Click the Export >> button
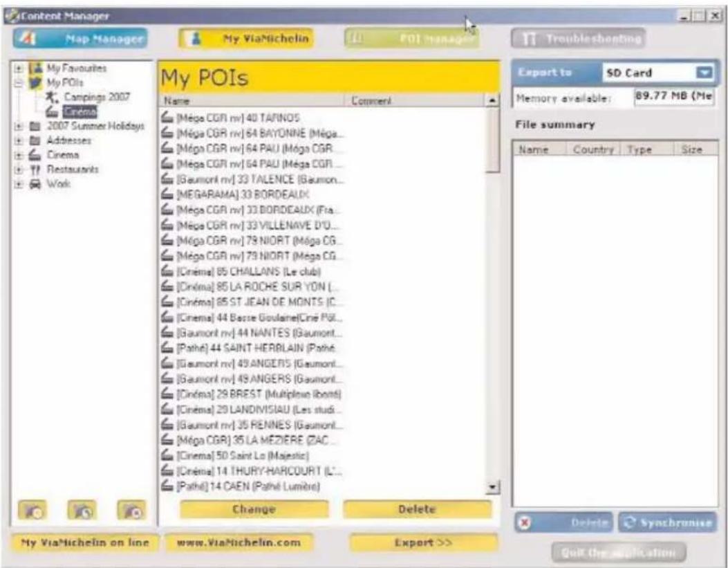The width and height of the screenshot is (728, 568). click(423, 543)
